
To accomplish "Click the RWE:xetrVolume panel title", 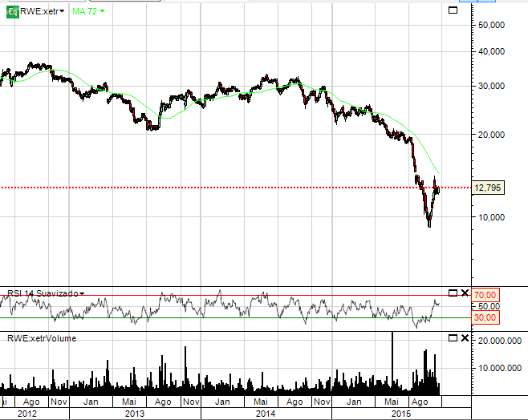I will click(x=42, y=338).
